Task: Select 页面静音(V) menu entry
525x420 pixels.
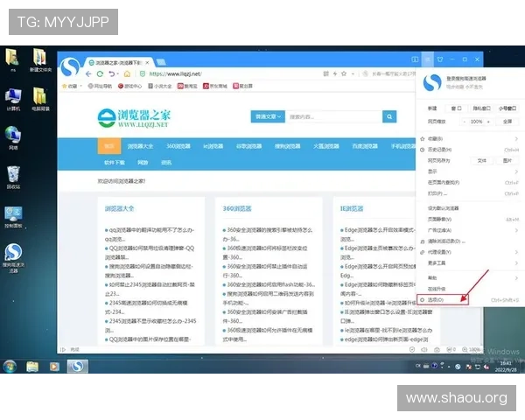Action: [439, 220]
